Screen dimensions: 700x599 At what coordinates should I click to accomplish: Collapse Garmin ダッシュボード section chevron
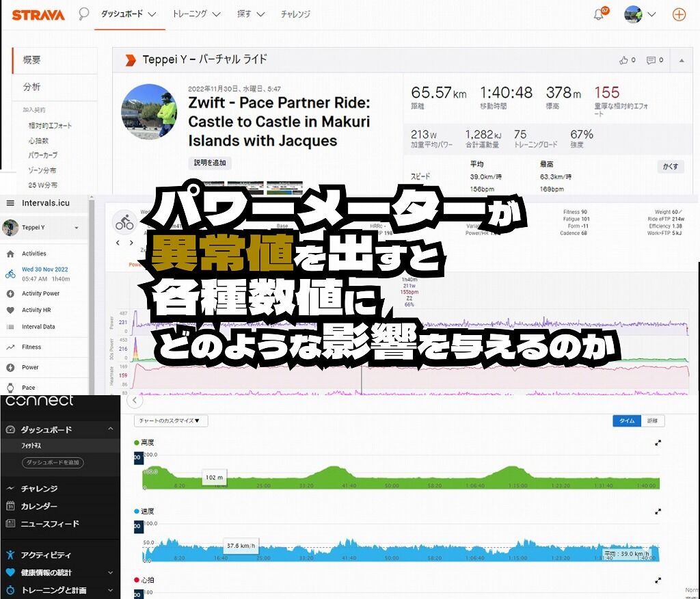tap(111, 429)
